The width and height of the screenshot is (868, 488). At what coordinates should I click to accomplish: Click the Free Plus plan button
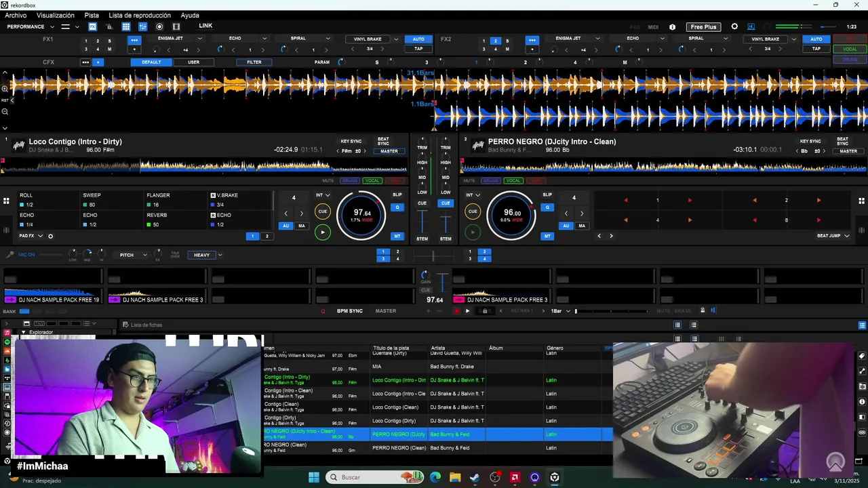(703, 26)
